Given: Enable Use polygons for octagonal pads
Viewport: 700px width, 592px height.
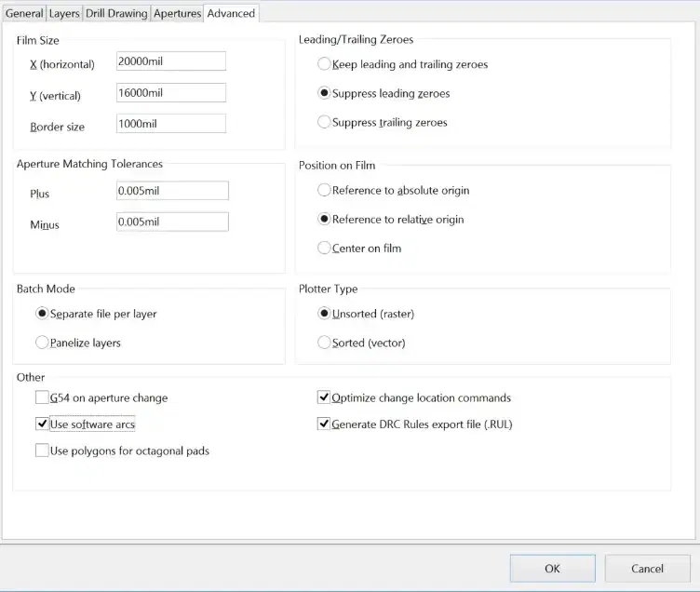Looking at the screenshot, I should point(42,451).
